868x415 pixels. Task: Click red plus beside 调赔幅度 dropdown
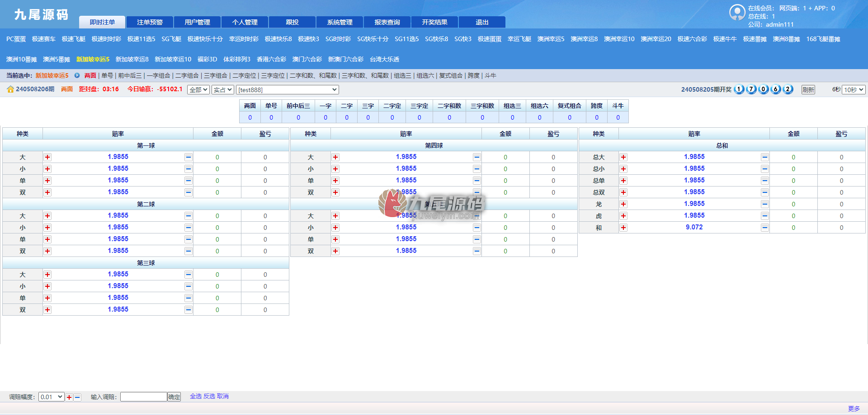69,397
